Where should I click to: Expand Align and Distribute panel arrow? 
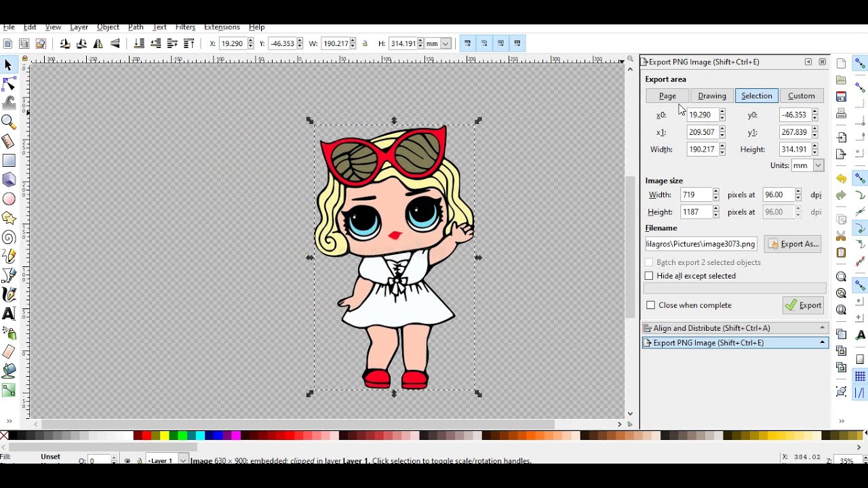[x=823, y=328]
